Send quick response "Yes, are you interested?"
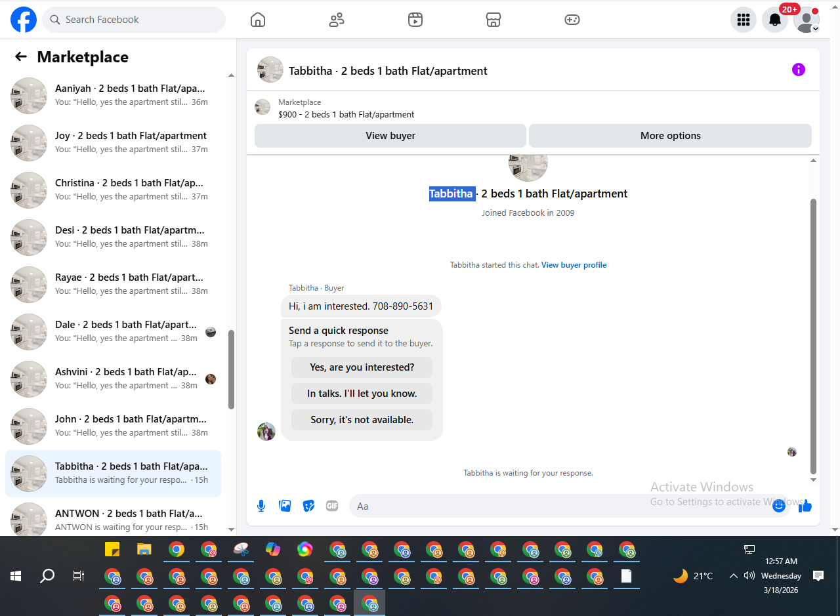 coord(362,367)
